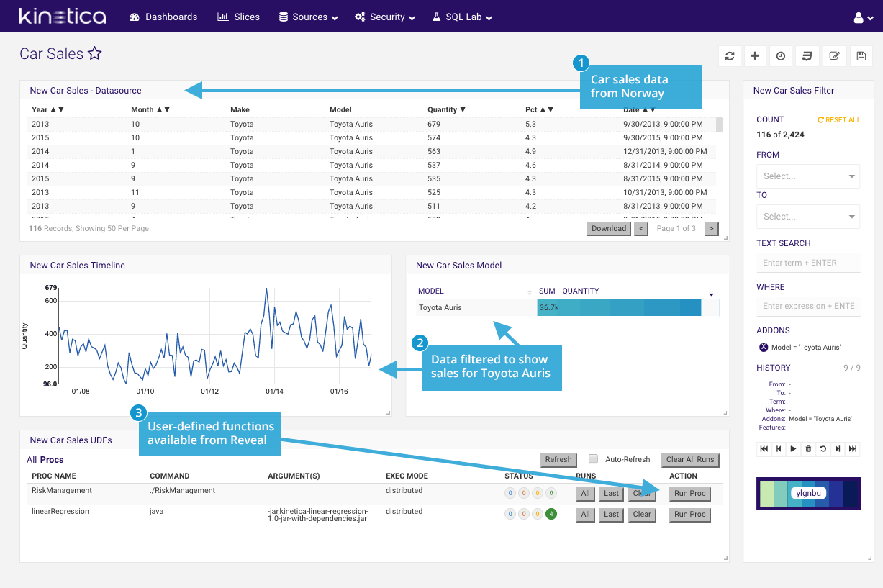The height and width of the screenshot is (588, 883).
Task: Open the clock refresh interval icon
Action: (781, 56)
